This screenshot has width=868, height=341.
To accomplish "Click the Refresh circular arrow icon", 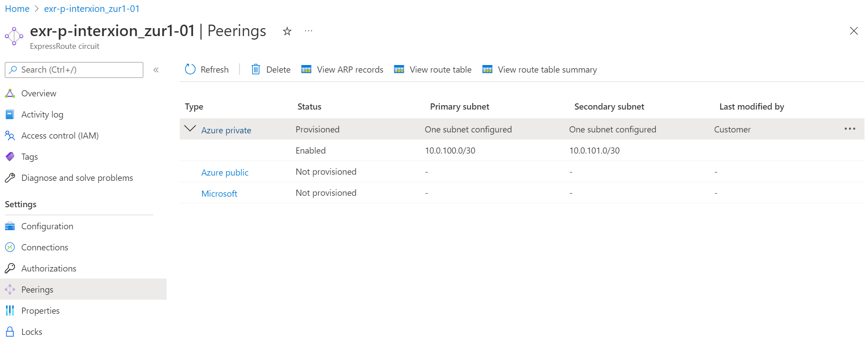I will (190, 70).
